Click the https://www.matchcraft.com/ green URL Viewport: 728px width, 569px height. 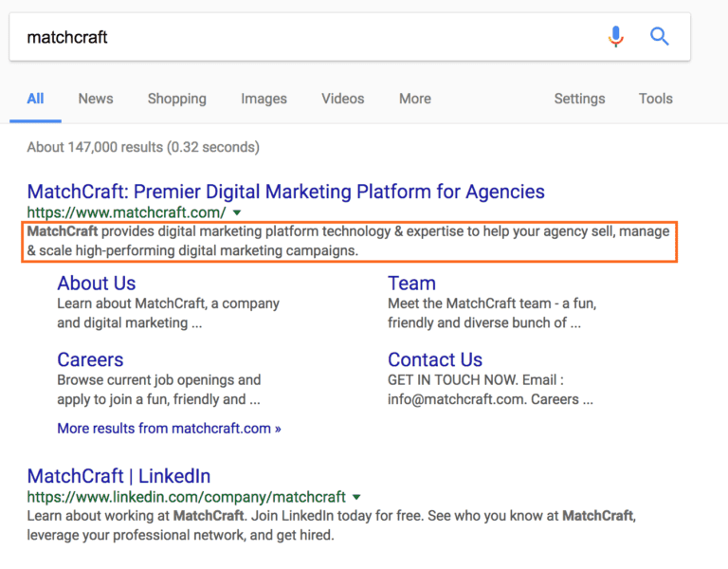[x=126, y=212]
